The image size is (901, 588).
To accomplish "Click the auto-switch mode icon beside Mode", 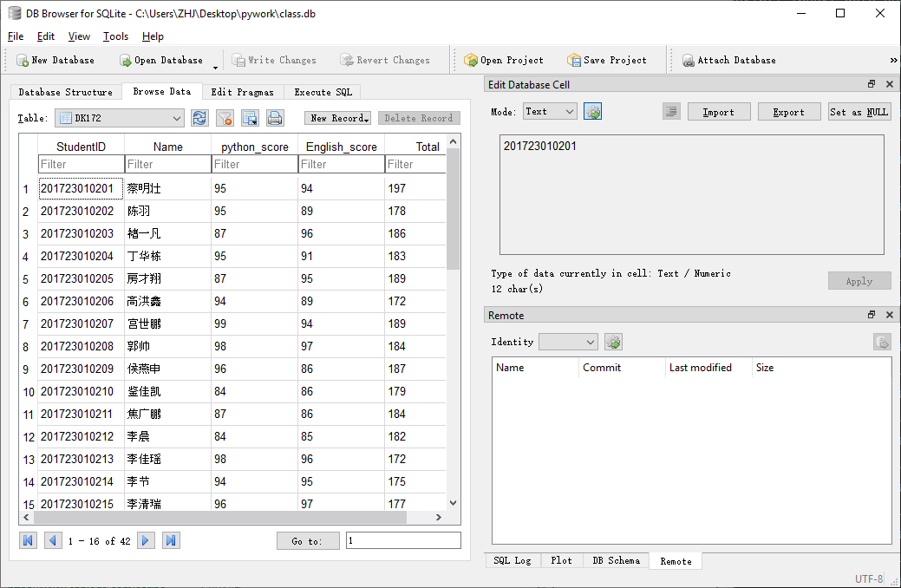I will [592, 112].
